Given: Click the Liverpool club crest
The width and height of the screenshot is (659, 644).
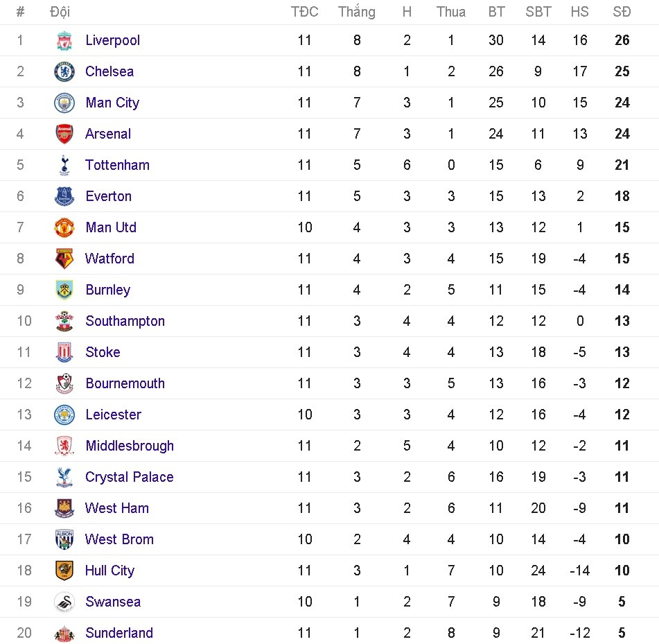Looking at the screenshot, I should tap(64, 40).
